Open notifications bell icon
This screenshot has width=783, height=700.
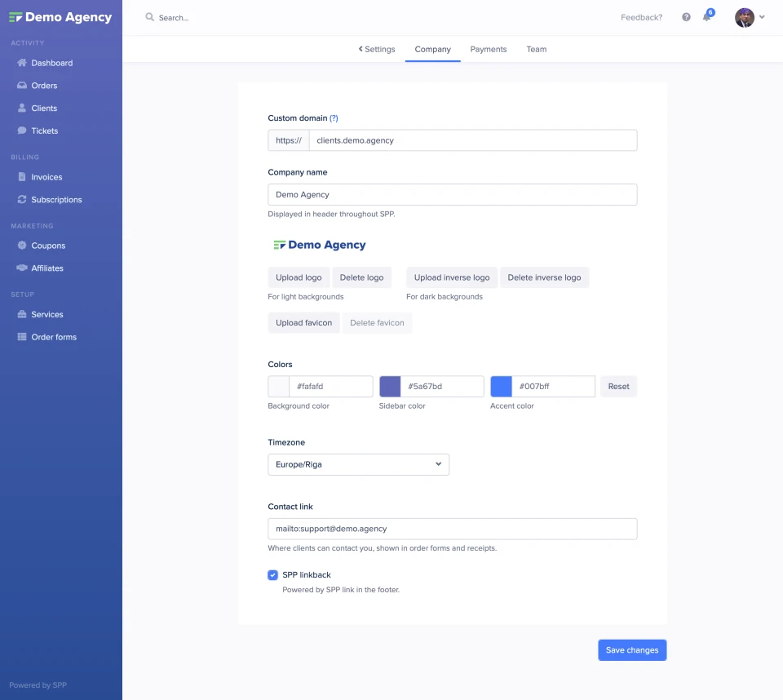707,17
